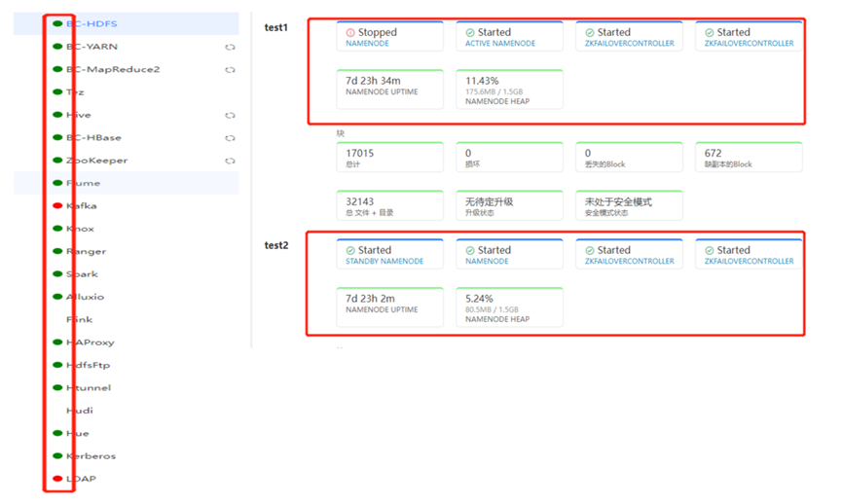
Task: Open the Kerberos service
Action: click(91, 456)
